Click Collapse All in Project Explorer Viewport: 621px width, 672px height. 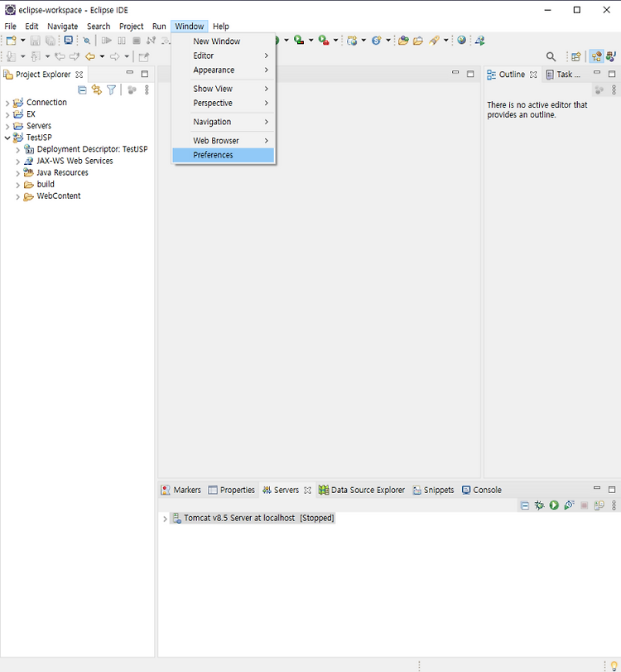pos(82,89)
